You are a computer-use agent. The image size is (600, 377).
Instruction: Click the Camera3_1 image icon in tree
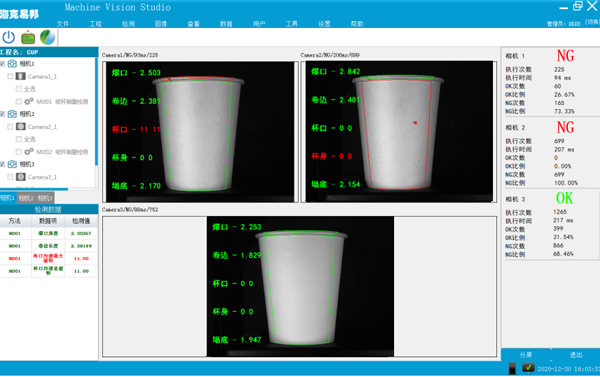[21, 177]
